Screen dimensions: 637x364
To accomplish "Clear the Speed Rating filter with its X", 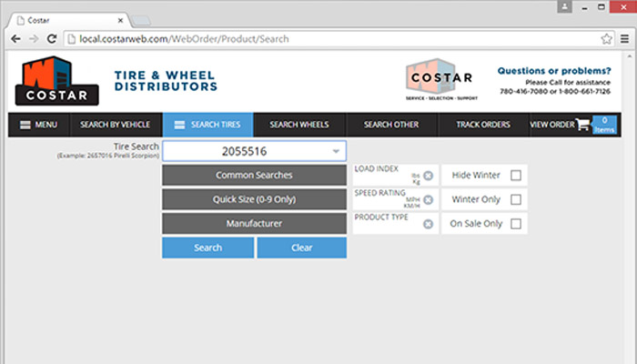I will [x=429, y=200].
